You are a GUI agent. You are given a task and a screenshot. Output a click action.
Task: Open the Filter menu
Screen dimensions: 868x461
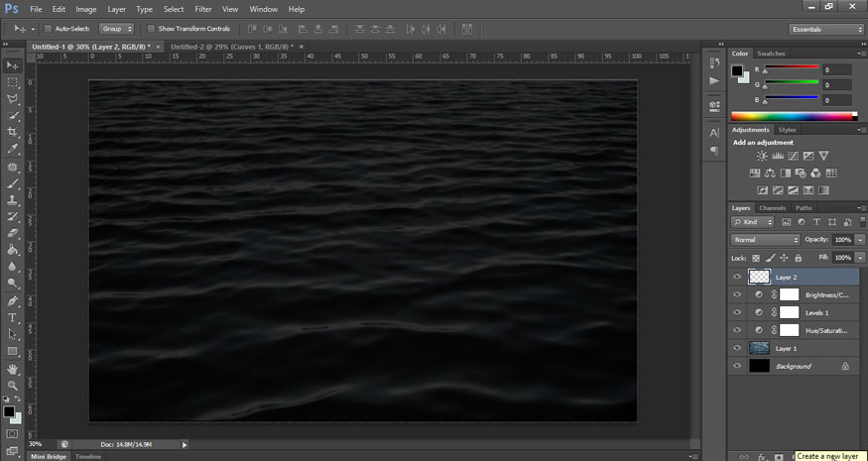203,9
